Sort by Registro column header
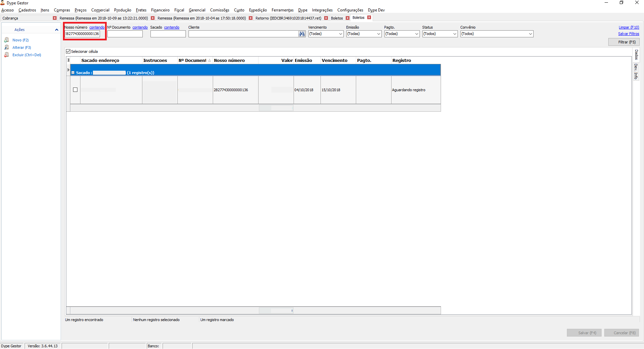 (416, 61)
